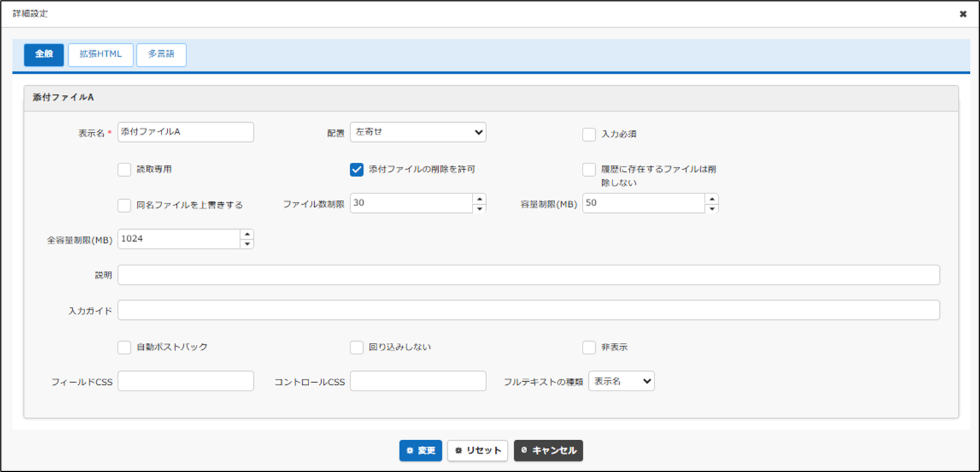Open the 多言語 tab
980x472 pixels.
[x=161, y=55]
